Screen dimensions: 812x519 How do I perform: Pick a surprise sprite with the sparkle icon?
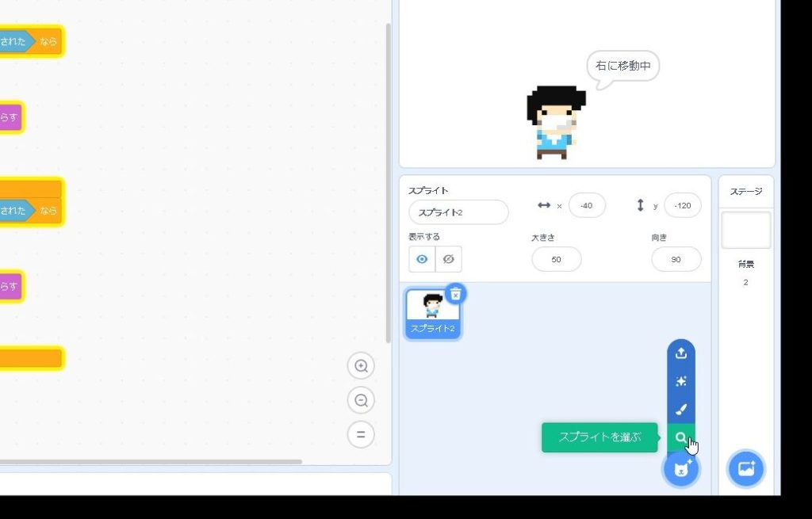tap(680, 381)
